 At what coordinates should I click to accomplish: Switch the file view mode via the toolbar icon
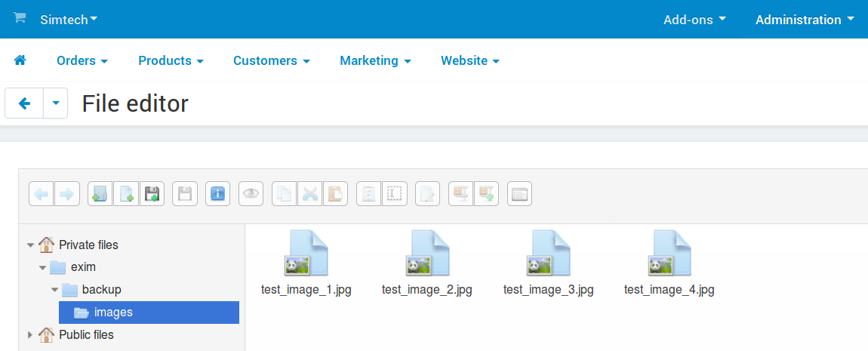tap(519, 194)
